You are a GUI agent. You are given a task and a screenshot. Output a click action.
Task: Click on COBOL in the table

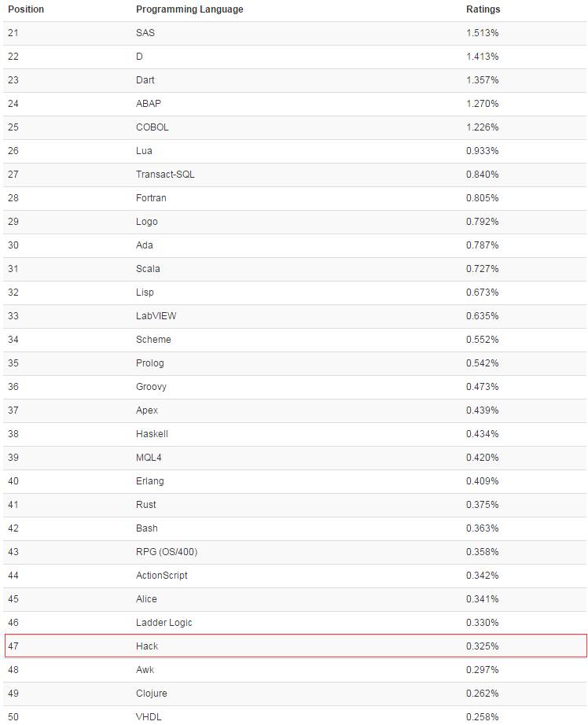(153, 127)
